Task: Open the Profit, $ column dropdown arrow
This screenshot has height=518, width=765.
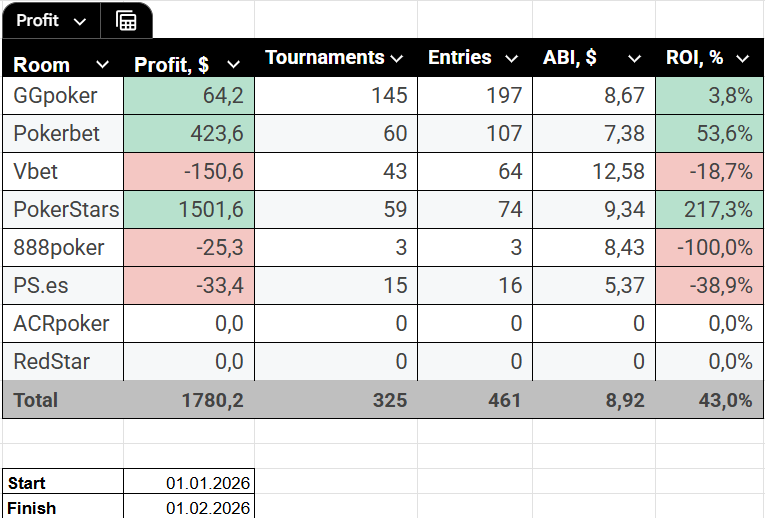Action: coord(234,65)
